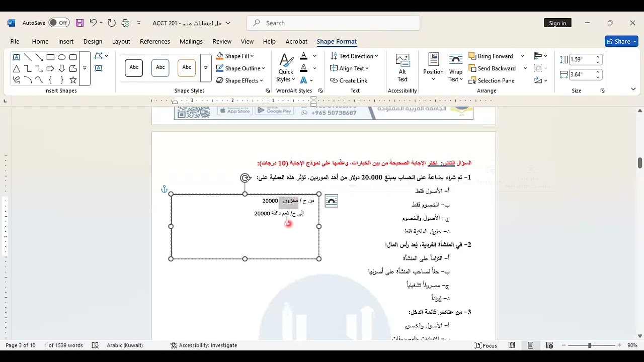The width and height of the screenshot is (644, 362).
Task: Select the Rounded Rectangle shape
Action: [73, 57]
